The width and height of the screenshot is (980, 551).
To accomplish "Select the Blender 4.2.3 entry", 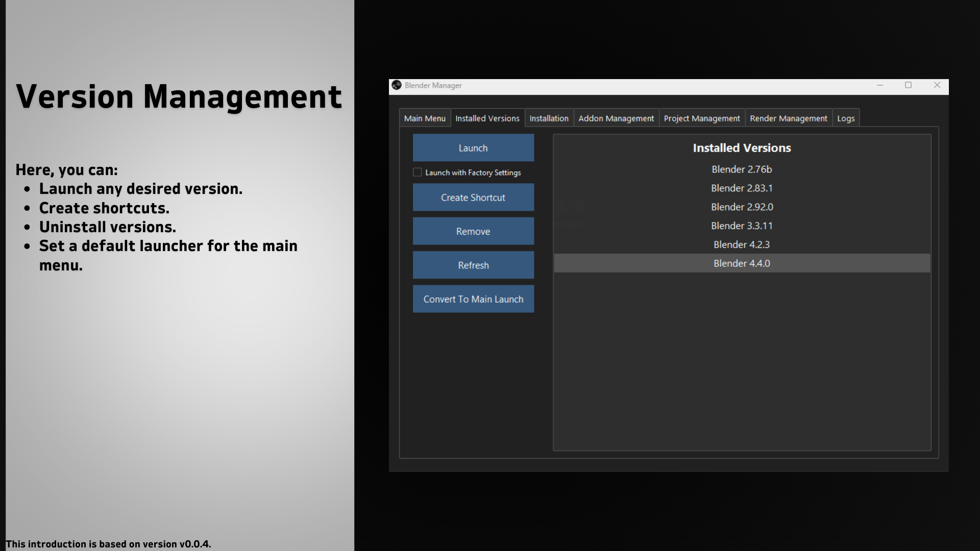I will (x=742, y=245).
